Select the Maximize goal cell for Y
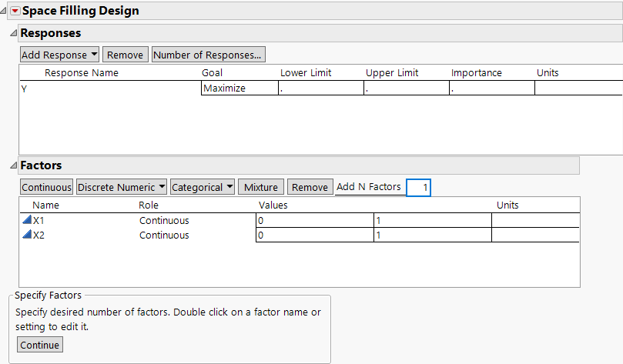This screenshot has height=364, width=623. coord(239,88)
